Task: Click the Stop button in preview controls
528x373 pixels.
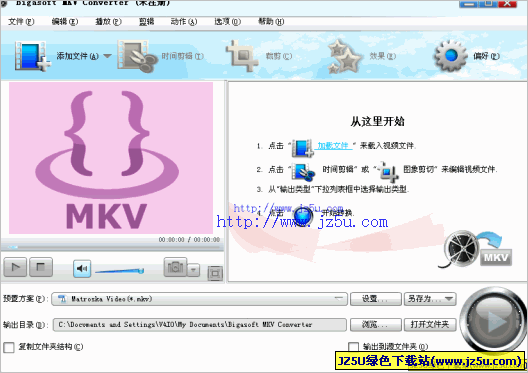Action: (x=41, y=267)
